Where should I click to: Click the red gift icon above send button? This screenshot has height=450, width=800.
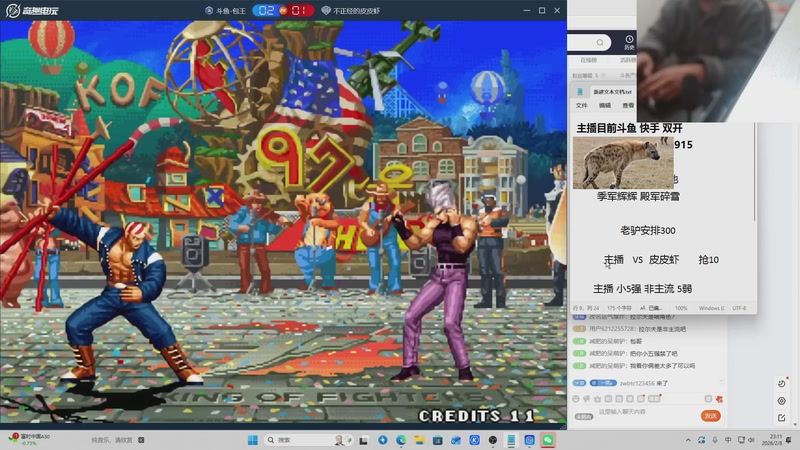click(x=719, y=398)
